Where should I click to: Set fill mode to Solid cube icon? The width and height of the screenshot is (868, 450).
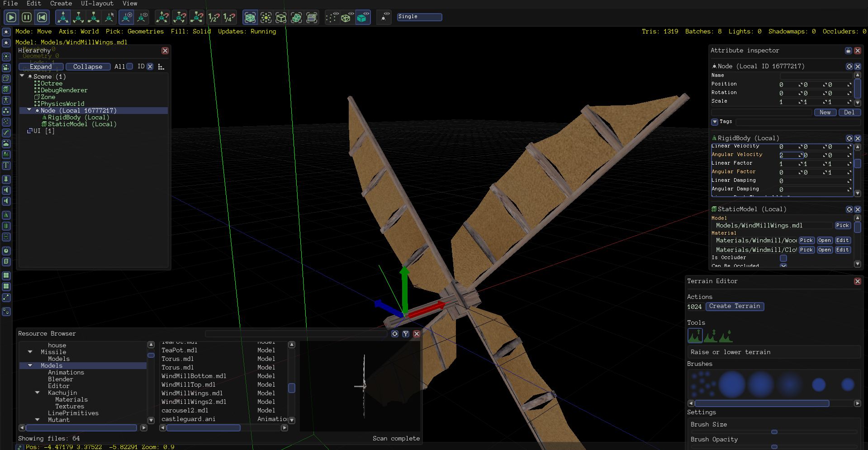[363, 17]
